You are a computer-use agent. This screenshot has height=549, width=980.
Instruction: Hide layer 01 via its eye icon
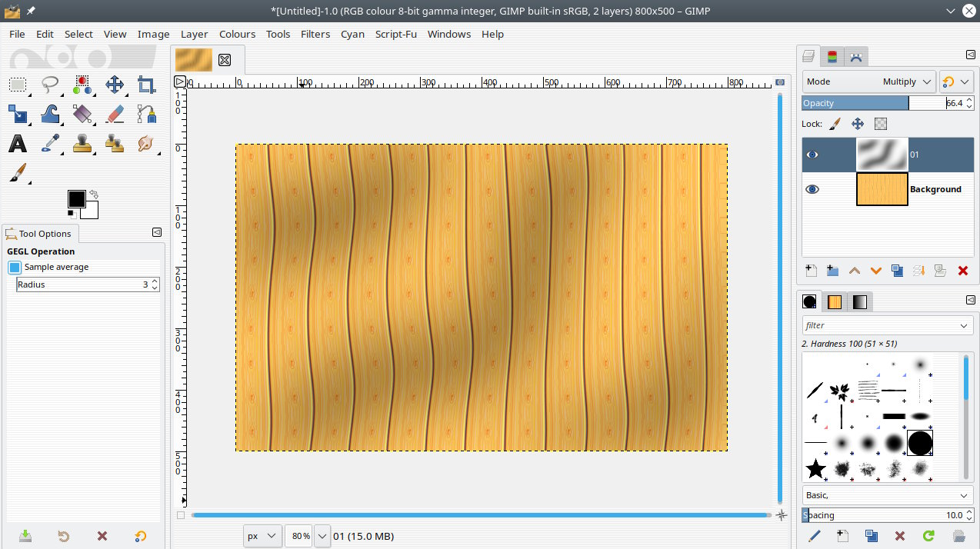tap(812, 155)
